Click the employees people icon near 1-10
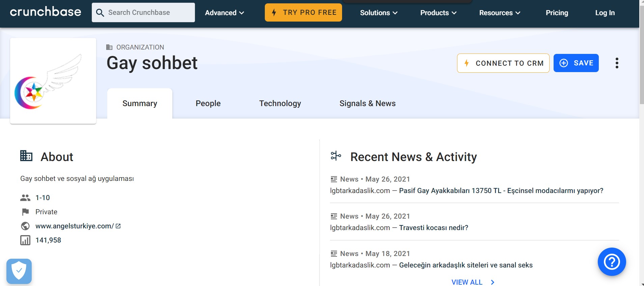 tap(25, 198)
